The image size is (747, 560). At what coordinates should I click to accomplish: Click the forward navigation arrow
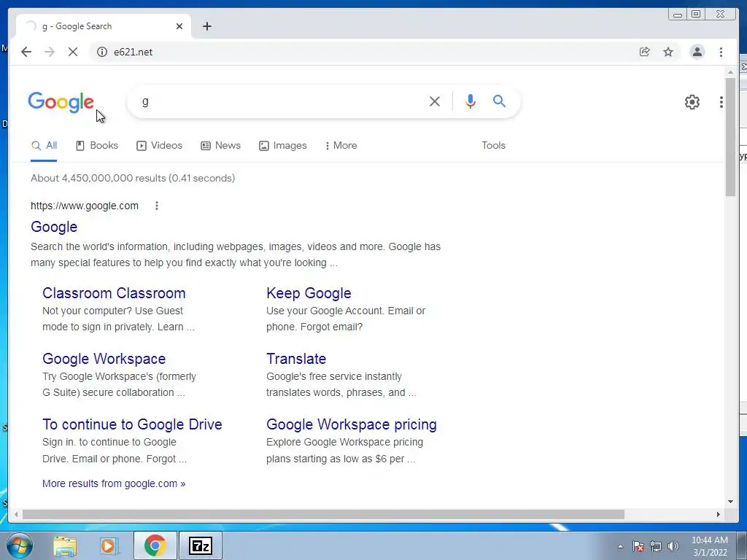50,52
